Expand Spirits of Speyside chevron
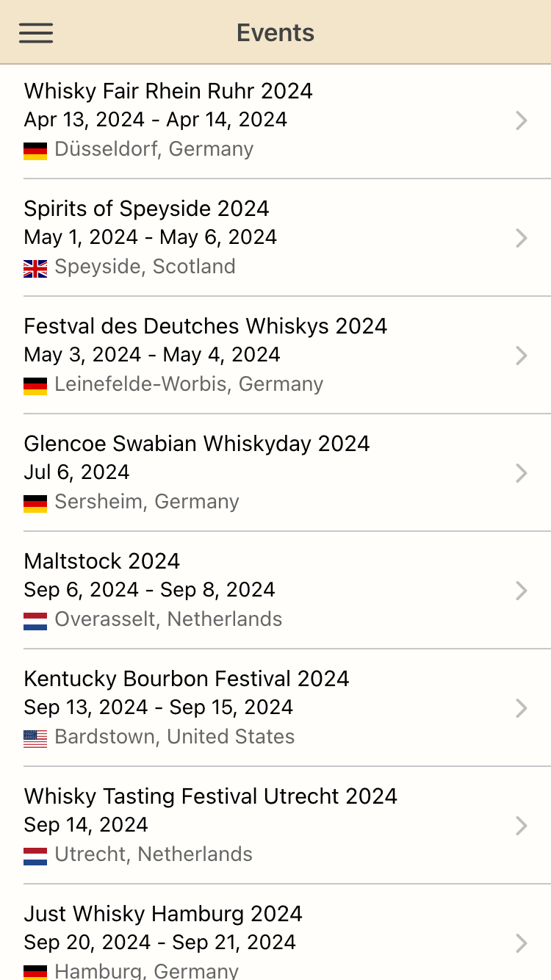The image size is (551, 980). click(x=522, y=238)
